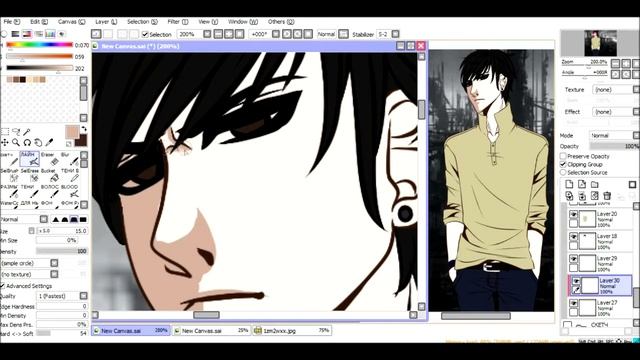
Task: Switch to New Canvas.sai 25% tab
Action: tap(211, 331)
